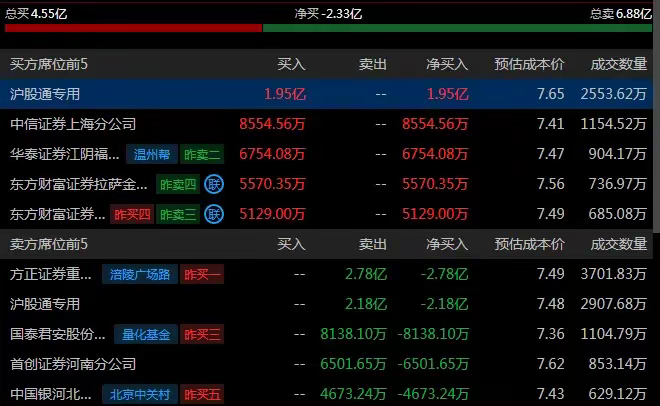This screenshot has width=660, height=406.
Task: Click 买入 header in buyer table
Action: pyautogui.click(x=291, y=64)
